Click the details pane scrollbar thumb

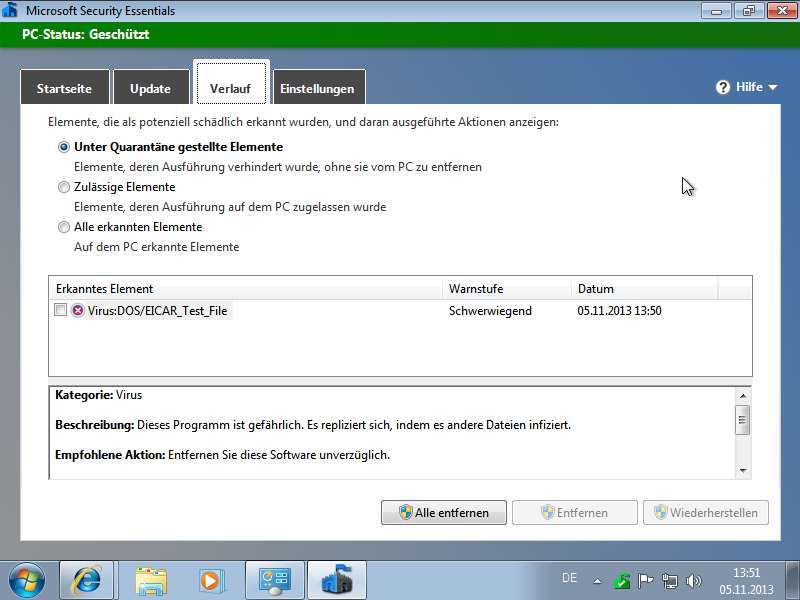point(743,420)
